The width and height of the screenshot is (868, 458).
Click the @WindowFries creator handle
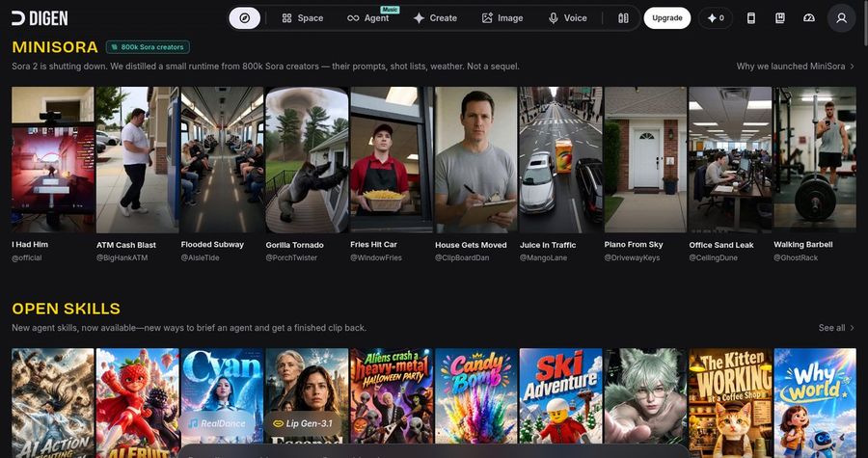[x=376, y=257]
